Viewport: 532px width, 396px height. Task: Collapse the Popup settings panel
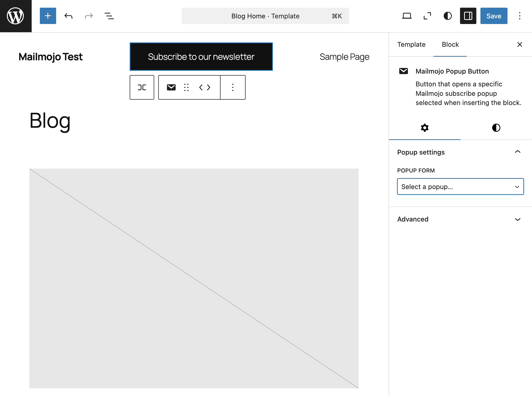point(461,152)
